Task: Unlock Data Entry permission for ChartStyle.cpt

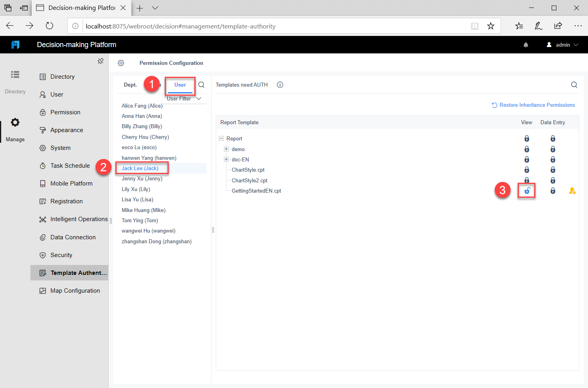Action: (552, 169)
